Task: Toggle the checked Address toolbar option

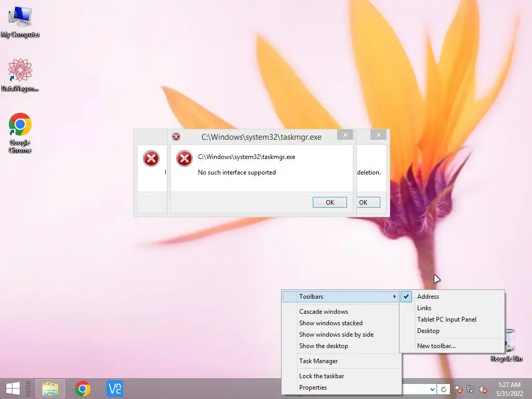Action: [x=453, y=297]
